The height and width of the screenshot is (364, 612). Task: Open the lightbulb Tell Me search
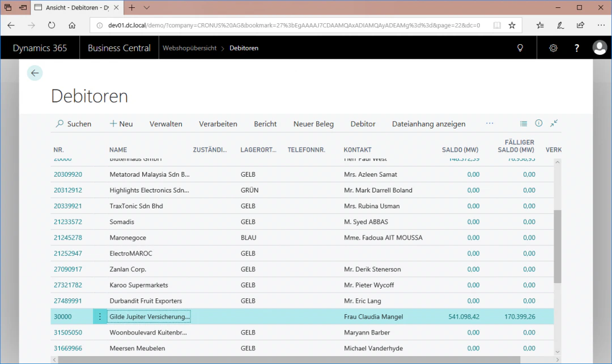pyautogui.click(x=520, y=48)
